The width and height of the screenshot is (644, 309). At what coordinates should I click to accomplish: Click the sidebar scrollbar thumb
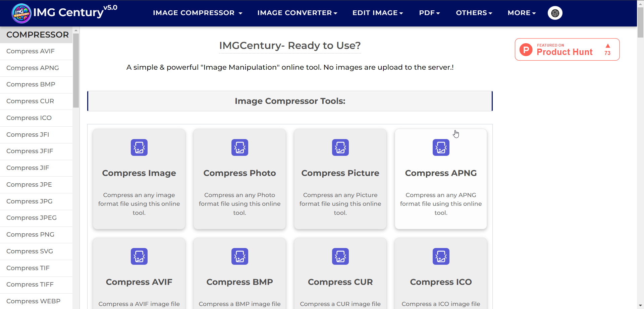coord(76,70)
